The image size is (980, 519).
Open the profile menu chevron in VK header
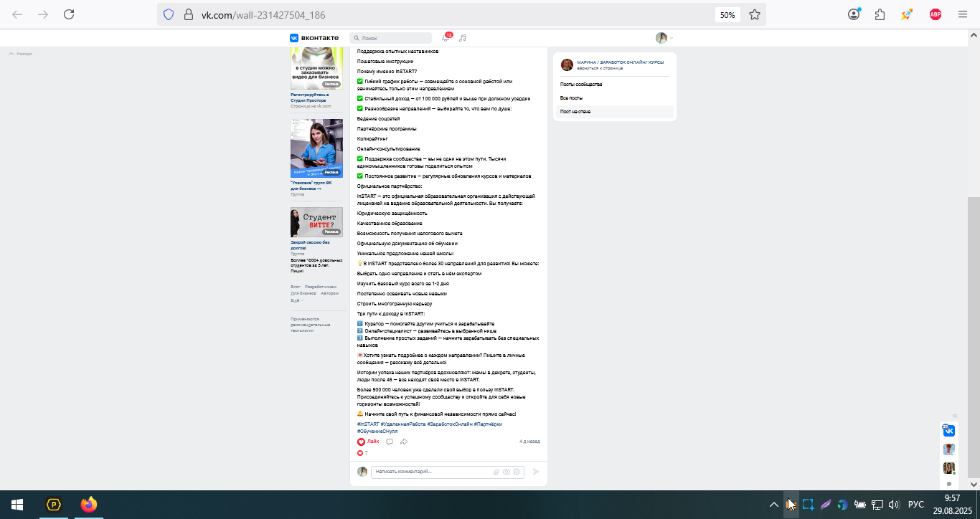[x=672, y=38]
